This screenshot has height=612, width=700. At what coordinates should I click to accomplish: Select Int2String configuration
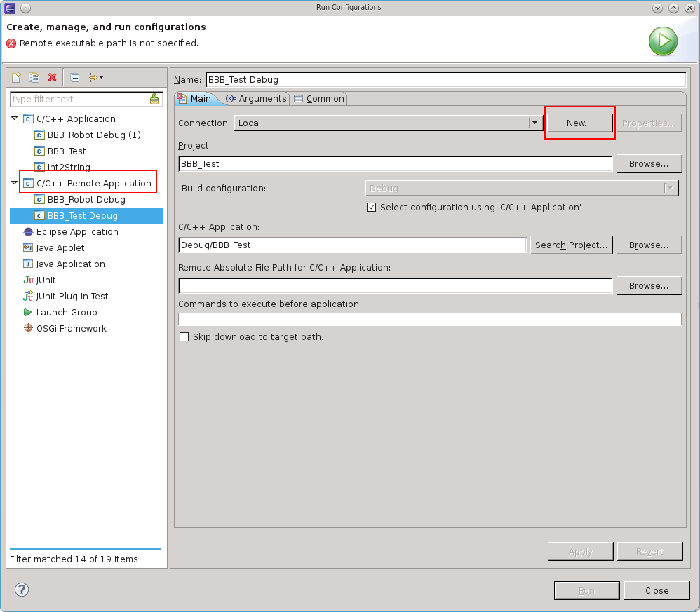pyautogui.click(x=69, y=167)
